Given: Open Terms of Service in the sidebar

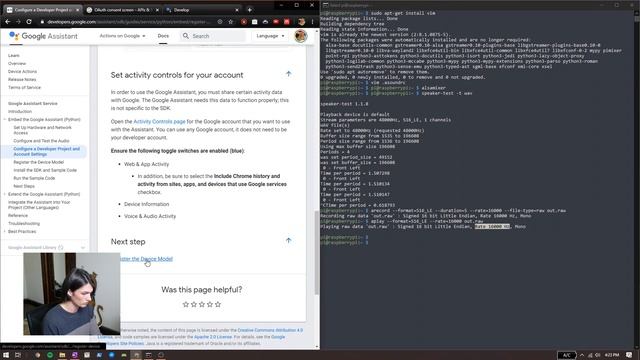Looking at the screenshot, I should tap(24, 87).
